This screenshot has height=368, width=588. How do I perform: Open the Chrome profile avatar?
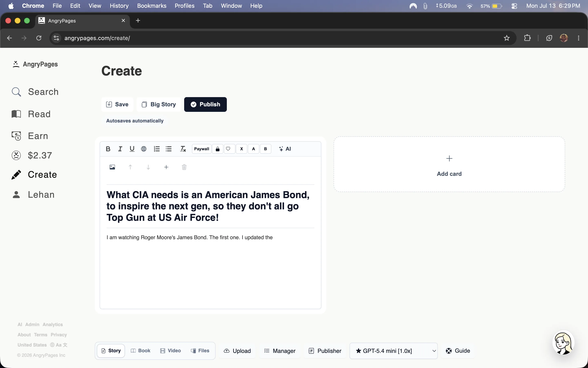pos(564,38)
